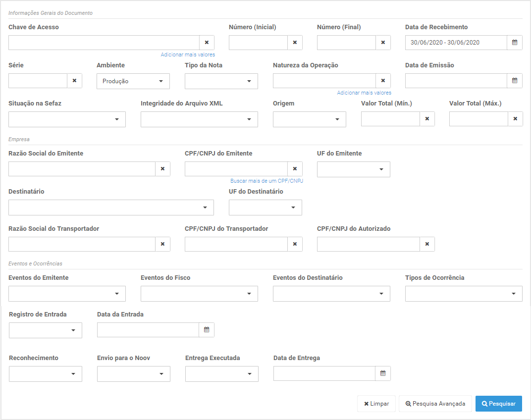Image resolution: width=531 pixels, height=420 pixels.
Task: Open the Origem dropdown
Action: pyautogui.click(x=310, y=119)
